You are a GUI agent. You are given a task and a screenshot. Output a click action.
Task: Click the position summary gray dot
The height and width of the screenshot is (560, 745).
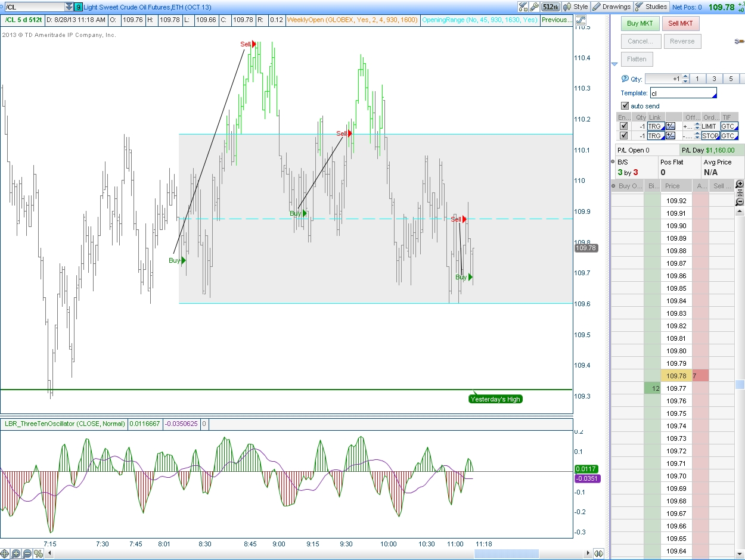613,161
